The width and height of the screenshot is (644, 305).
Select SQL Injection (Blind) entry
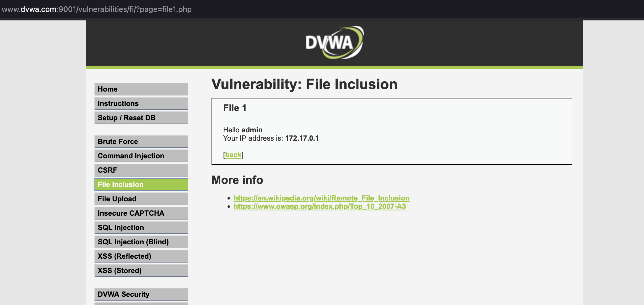coord(141,242)
